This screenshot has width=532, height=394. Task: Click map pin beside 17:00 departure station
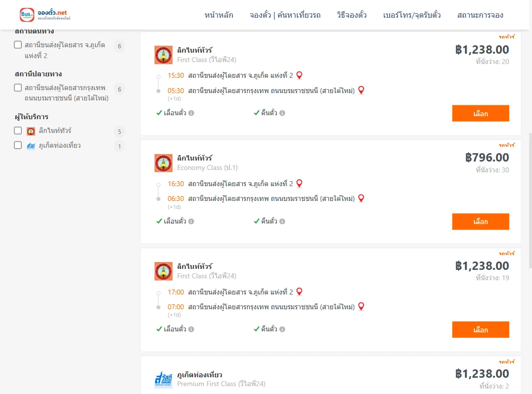coord(299,292)
